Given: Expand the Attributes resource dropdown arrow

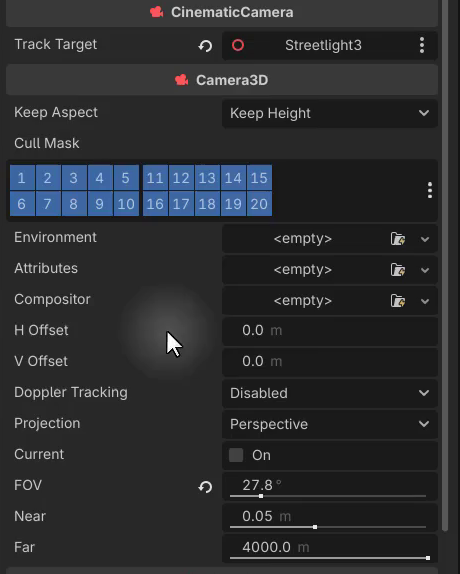Looking at the screenshot, I should (x=425, y=270).
